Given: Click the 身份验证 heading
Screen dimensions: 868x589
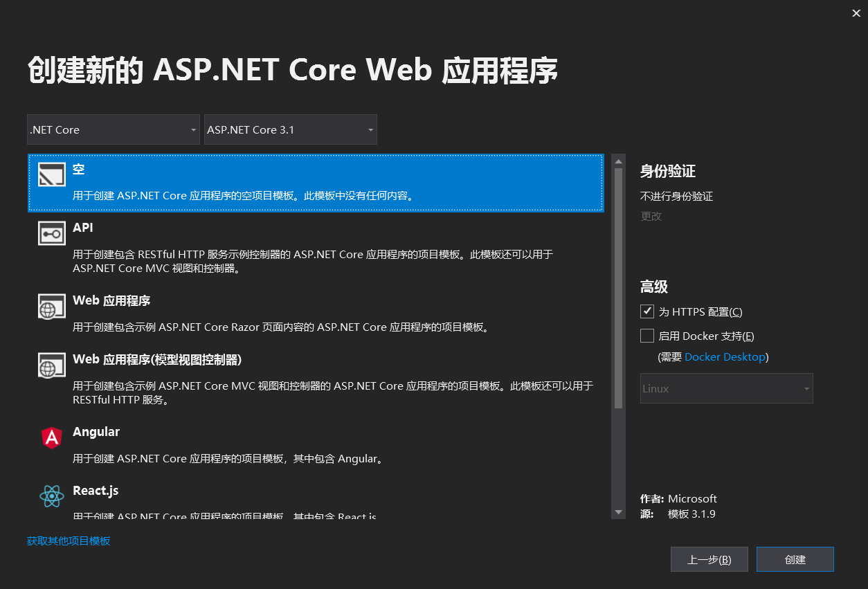Looking at the screenshot, I should coord(668,171).
